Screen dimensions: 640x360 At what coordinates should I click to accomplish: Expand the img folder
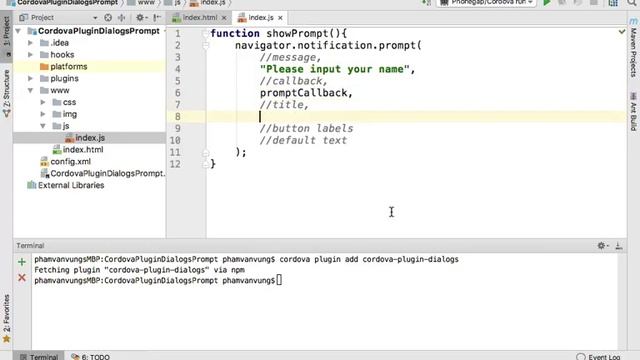(x=43, y=114)
